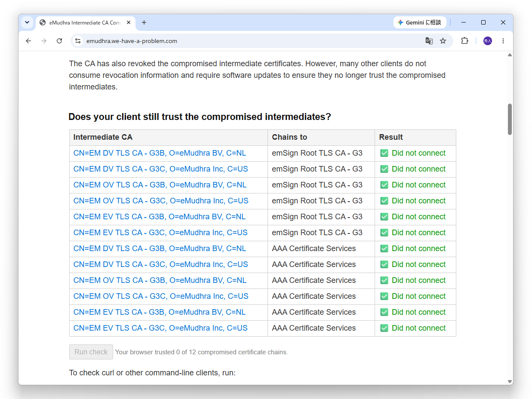Open EM DV G3B link chaining to AAA Certificate Services

(160, 249)
